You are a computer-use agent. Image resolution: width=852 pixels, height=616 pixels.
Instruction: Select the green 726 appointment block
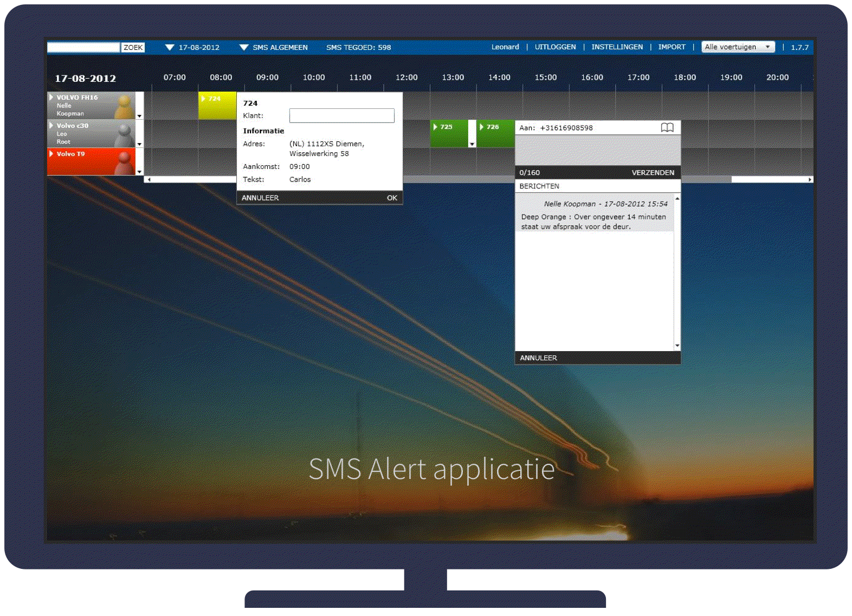tap(495, 133)
